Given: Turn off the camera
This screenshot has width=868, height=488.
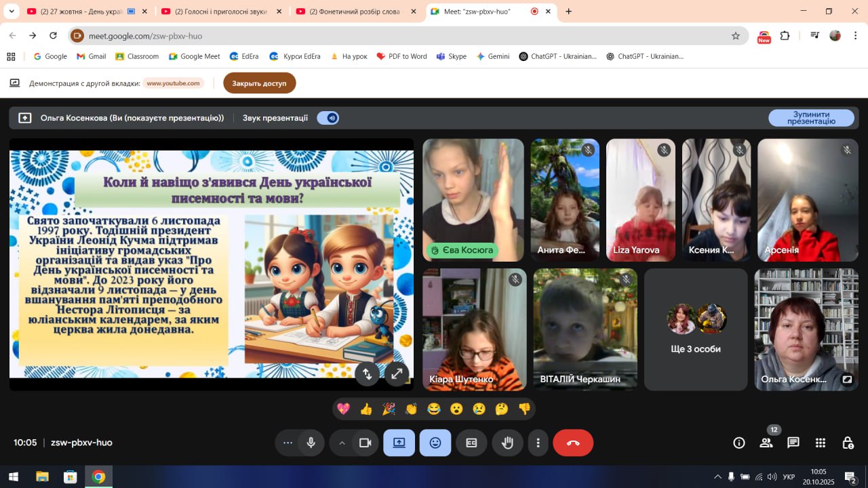Looking at the screenshot, I should point(365,443).
